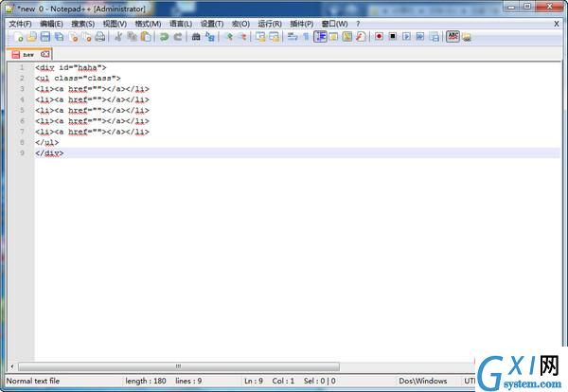This screenshot has width=568, height=392.
Task: Undo the last edit with the green arrow
Action: [164, 37]
